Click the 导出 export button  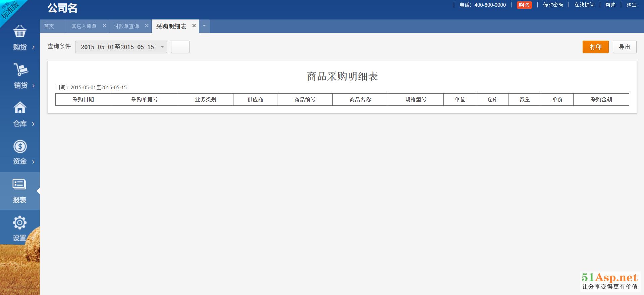(624, 47)
